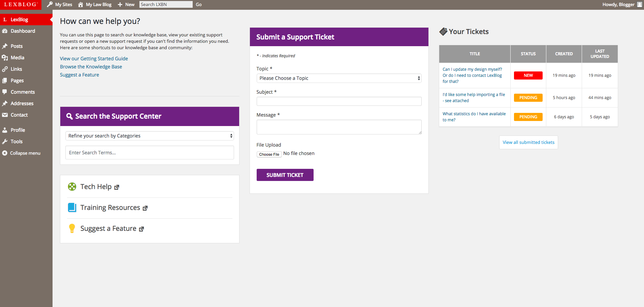Click the Comments bubble icon
This screenshot has height=307, width=644.
pos(5,92)
